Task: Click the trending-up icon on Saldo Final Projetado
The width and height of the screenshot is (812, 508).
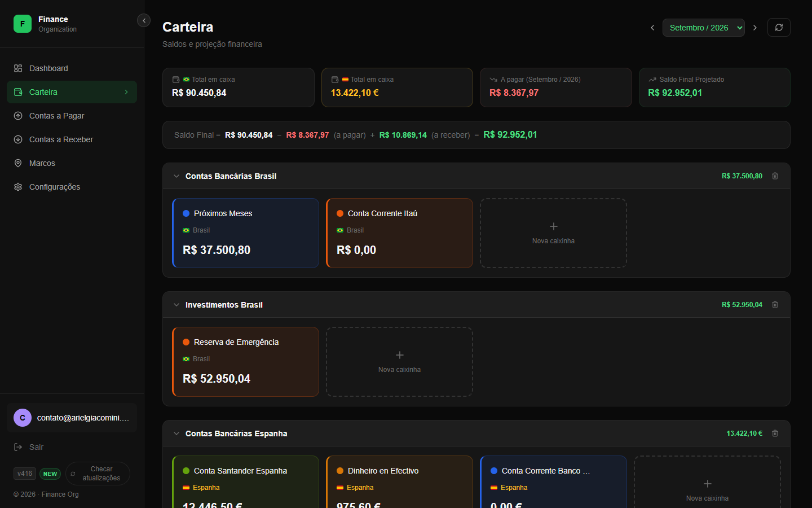Action: point(652,80)
